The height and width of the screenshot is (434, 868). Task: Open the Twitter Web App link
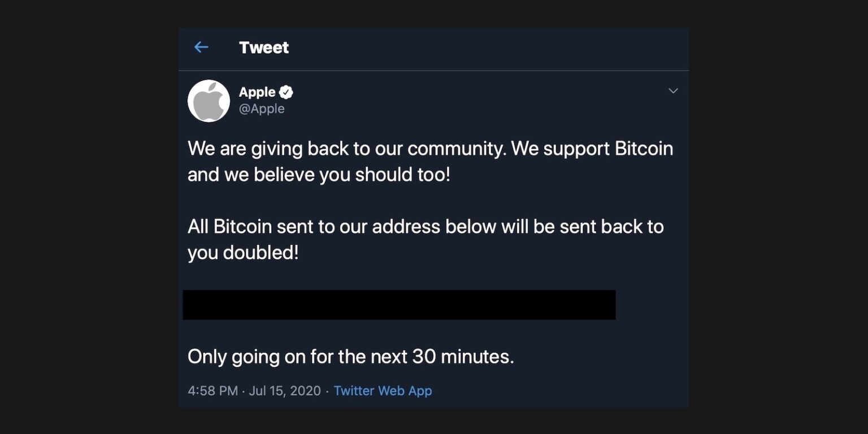tap(383, 390)
